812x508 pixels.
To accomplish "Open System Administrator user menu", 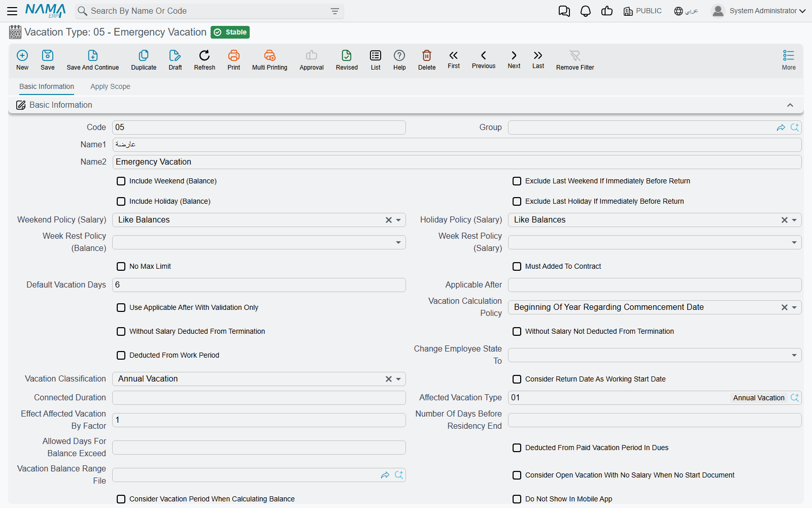I will click(759, 11).
